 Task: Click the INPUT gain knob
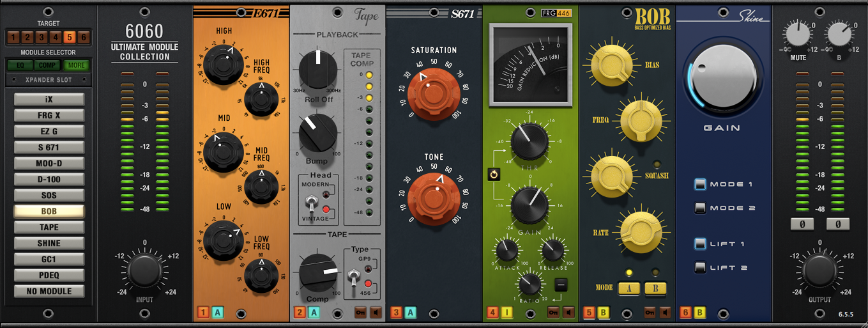[145, 271]
